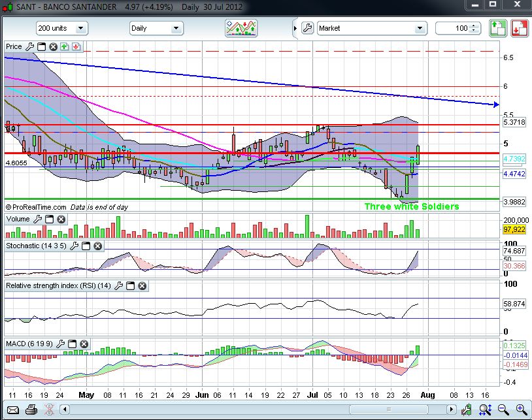532x420 pixels.
Task: Click the 0.1325 MACD value label
Action: [514, 346]
